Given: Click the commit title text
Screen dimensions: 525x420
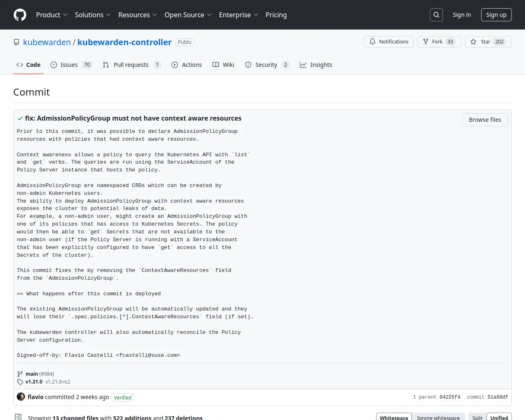Looking at the screenshot, I should click(x=133, y=118).
